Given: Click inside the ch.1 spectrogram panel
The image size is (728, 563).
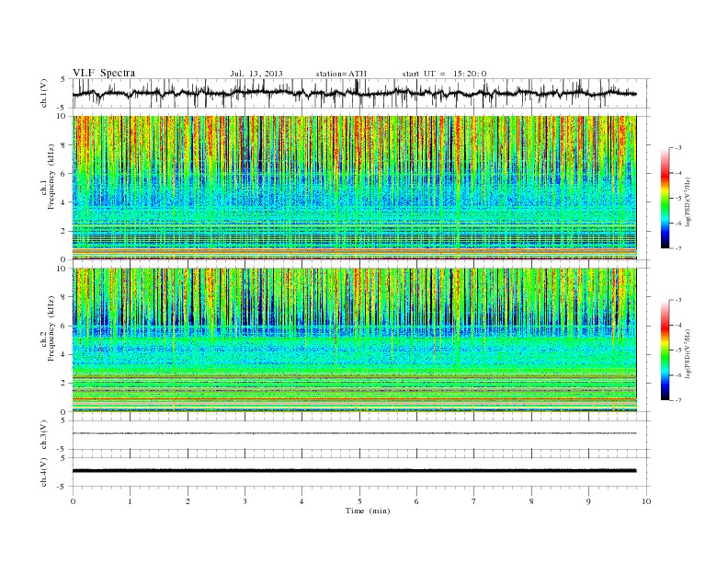Looking at the screenshot, I should pyautogui.click(x=354, y=188).
